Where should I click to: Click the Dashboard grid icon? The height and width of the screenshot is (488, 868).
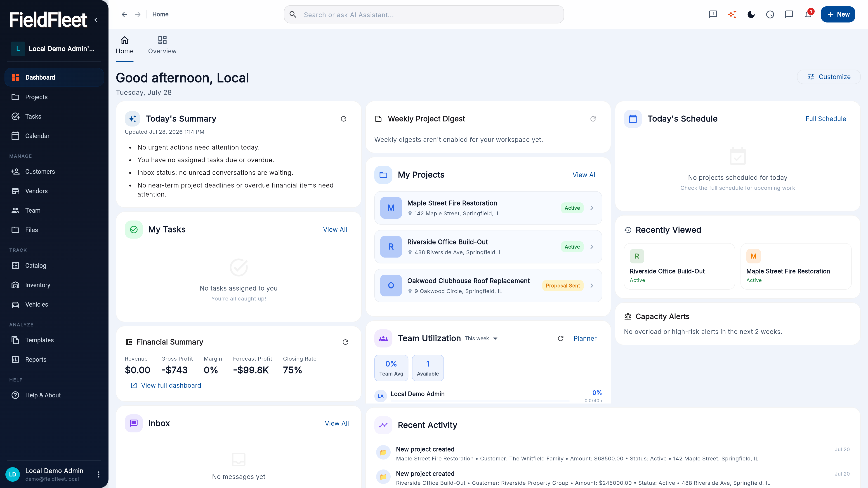pyautogui.click(x=16, y=77)
